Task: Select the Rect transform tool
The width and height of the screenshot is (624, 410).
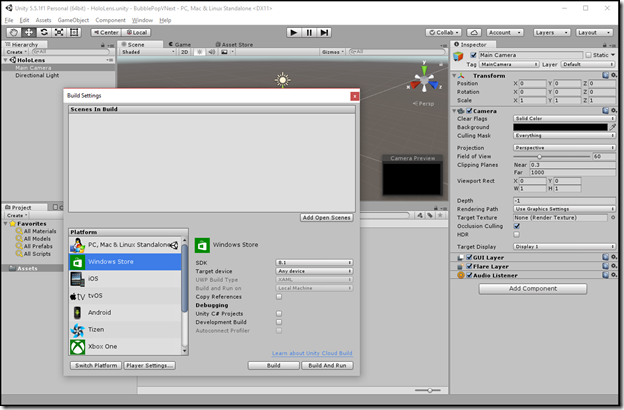Action: (74, 32)
